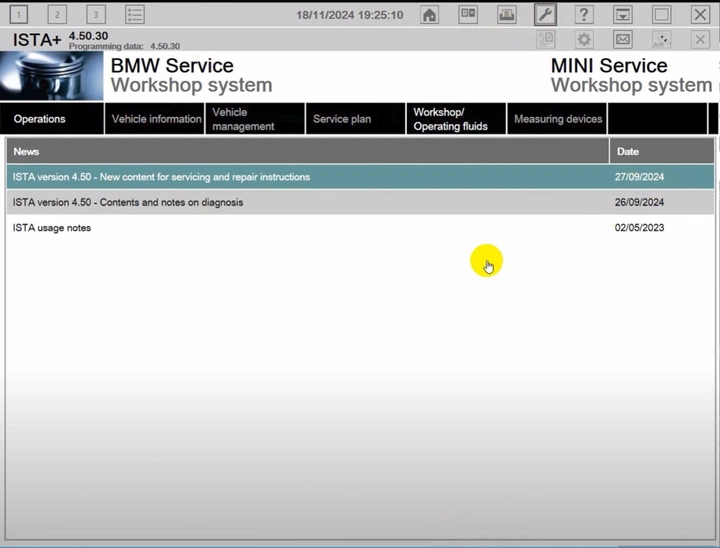Close ISTA with the top X icon

(x=700, y=15)
